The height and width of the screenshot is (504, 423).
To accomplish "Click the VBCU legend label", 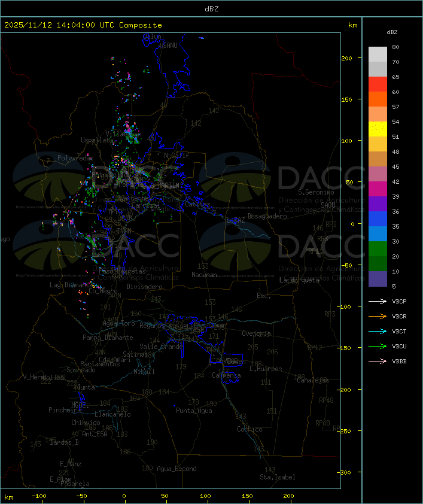I will pyautogui.click(x=399, y=346).
